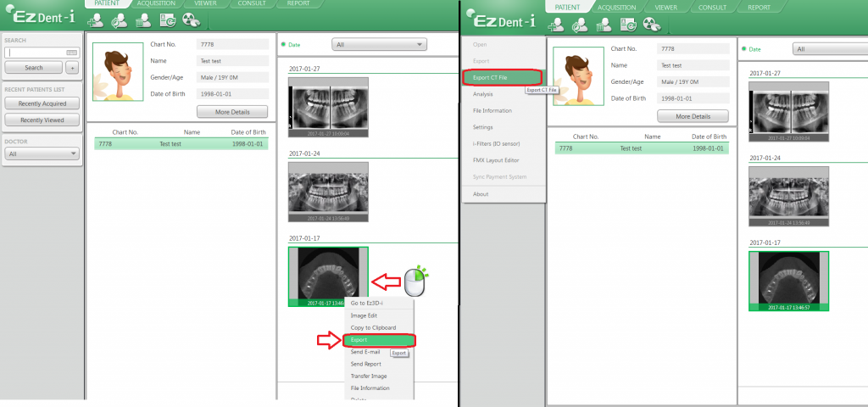Open the Date filter dropdown in left window

pyautogui.click(x=379, y=44)
